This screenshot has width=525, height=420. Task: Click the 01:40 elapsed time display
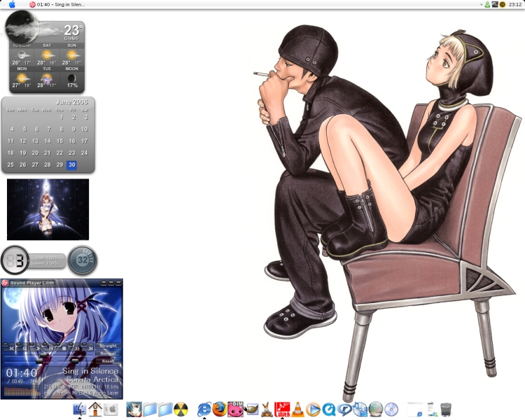coord(22,373)
